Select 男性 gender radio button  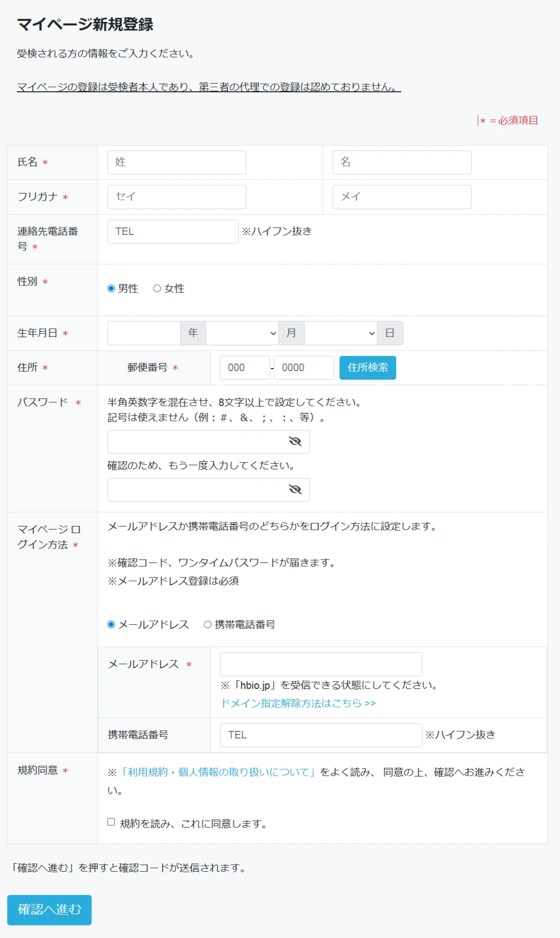(x=111, y=289)
